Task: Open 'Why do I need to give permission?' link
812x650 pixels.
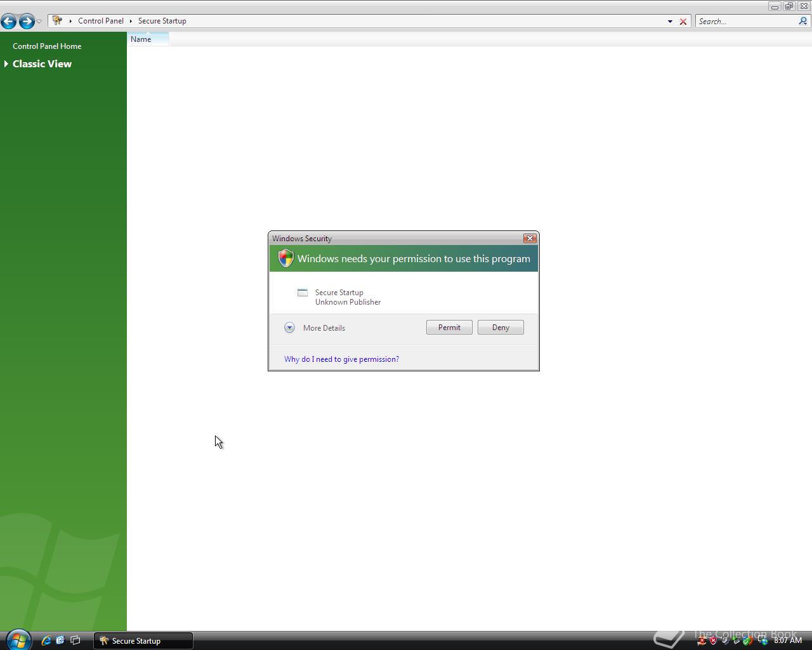Action: (x=341, y=359)
